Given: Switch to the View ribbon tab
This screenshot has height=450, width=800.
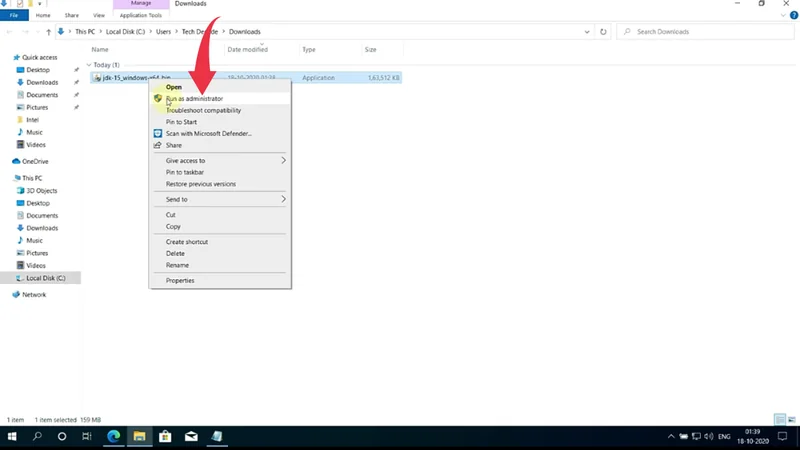Looking at the screenshot, I should point(98,16).
